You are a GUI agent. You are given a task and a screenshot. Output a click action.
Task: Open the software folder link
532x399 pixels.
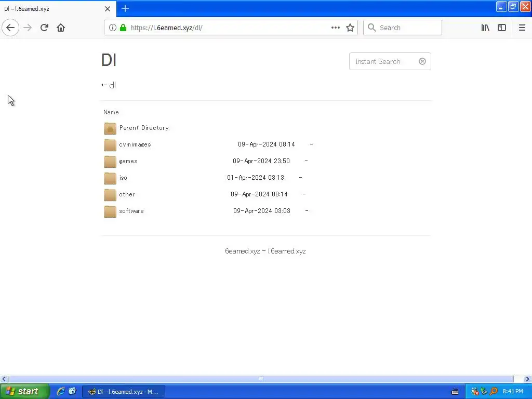(x=131, y=211)
